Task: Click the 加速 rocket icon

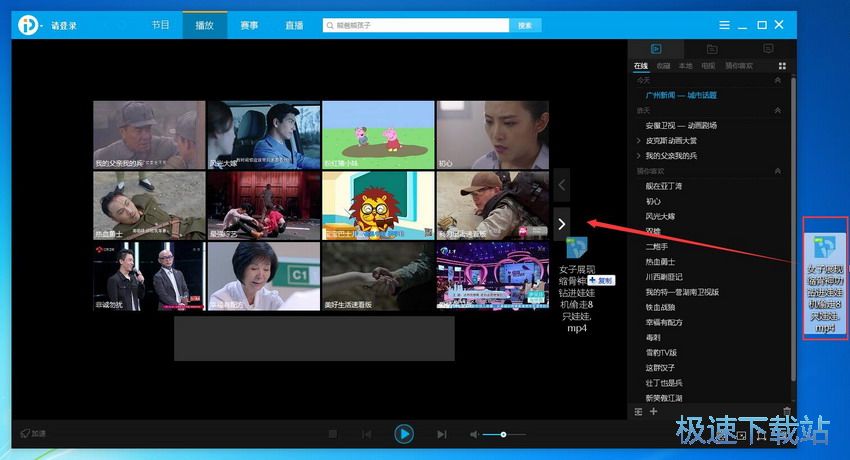Action: pos(25,433)
